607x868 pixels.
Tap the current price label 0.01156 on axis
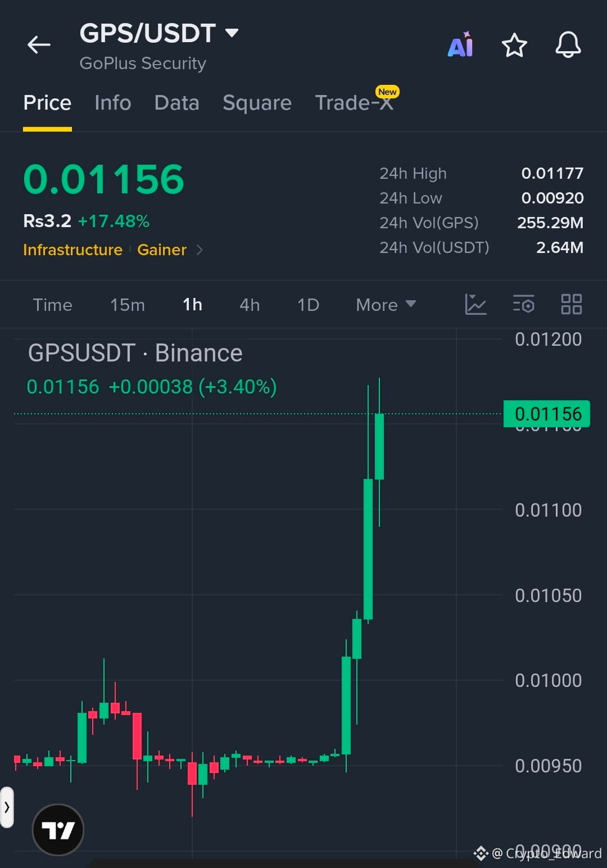(547, 414)
